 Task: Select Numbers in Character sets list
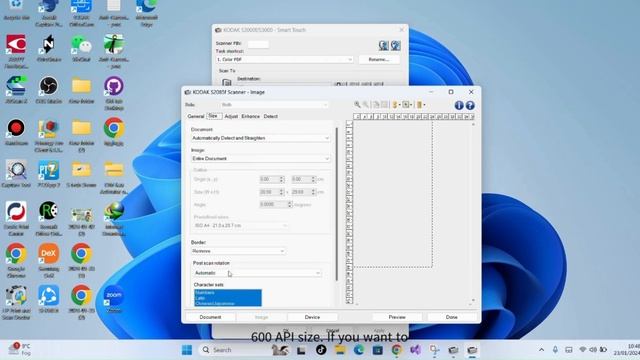pyautogui.click(x=228, y=293)
